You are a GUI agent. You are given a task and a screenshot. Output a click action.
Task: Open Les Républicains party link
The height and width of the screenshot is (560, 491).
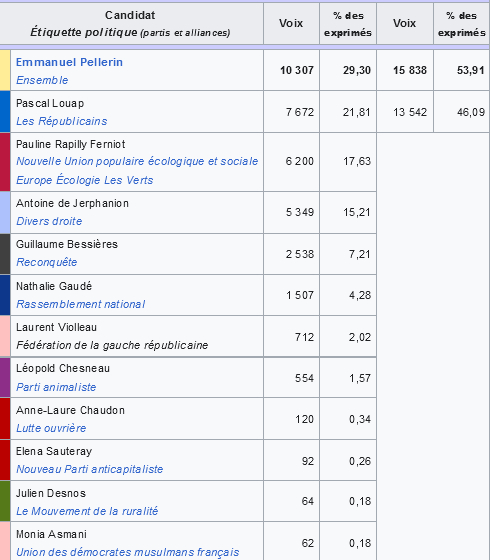[61, 121]
